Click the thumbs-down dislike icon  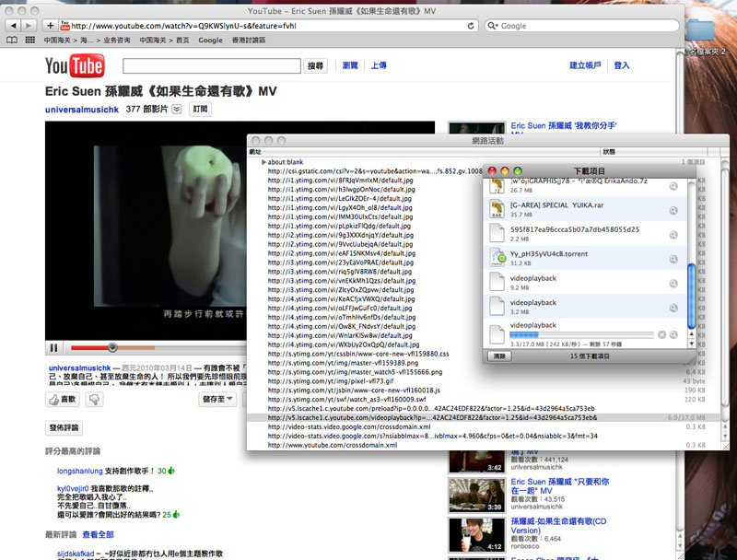pos(93,400)
